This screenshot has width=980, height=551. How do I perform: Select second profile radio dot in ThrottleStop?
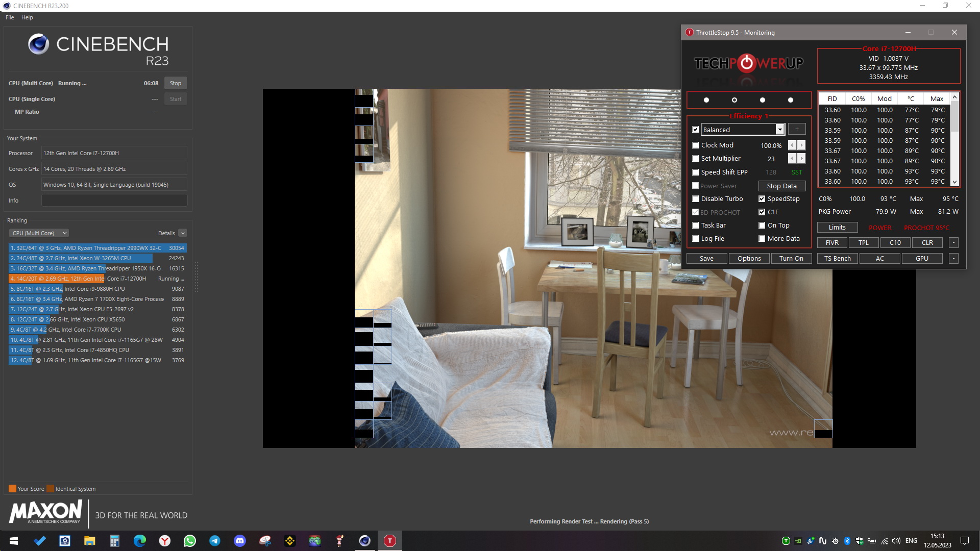coord(734,100)
